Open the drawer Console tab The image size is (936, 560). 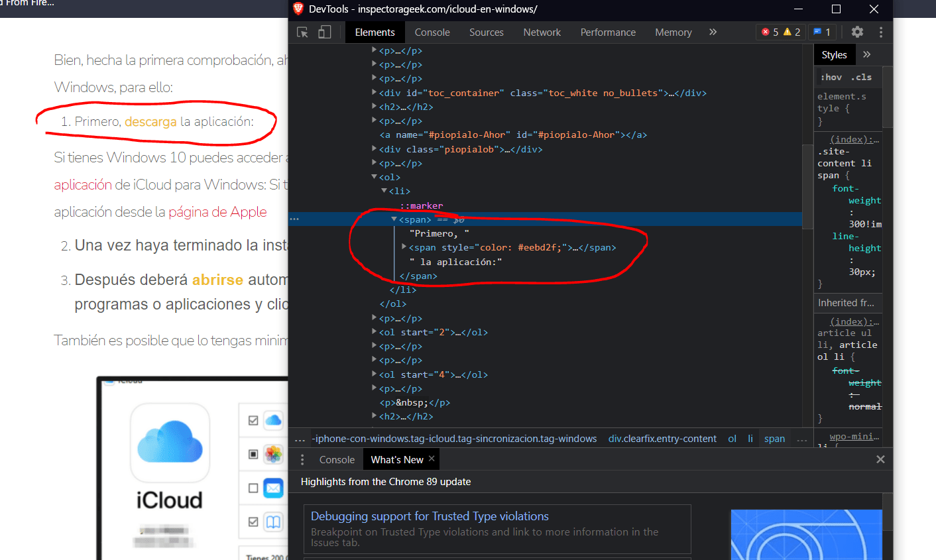coord(337,459)
